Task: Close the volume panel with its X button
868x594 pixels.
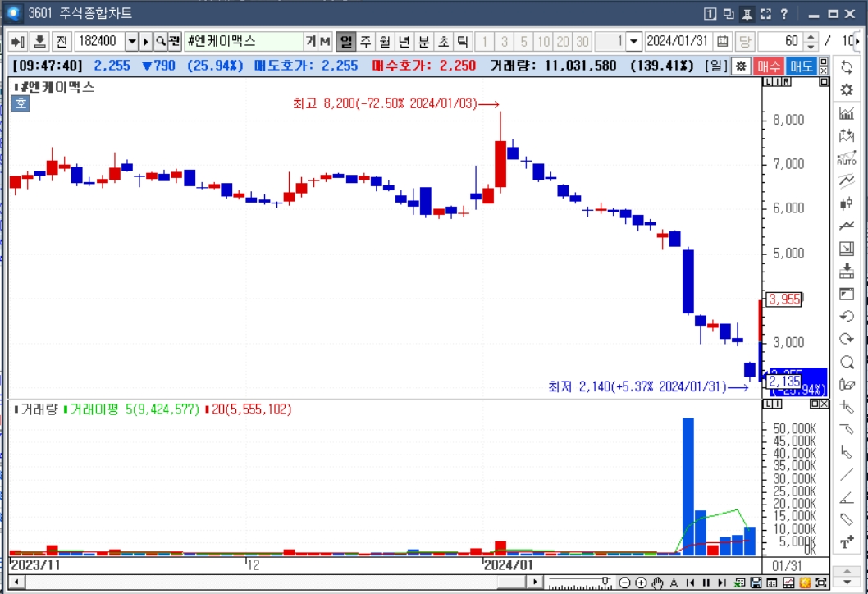Action: pyautogui.click(x=824, y=404)
